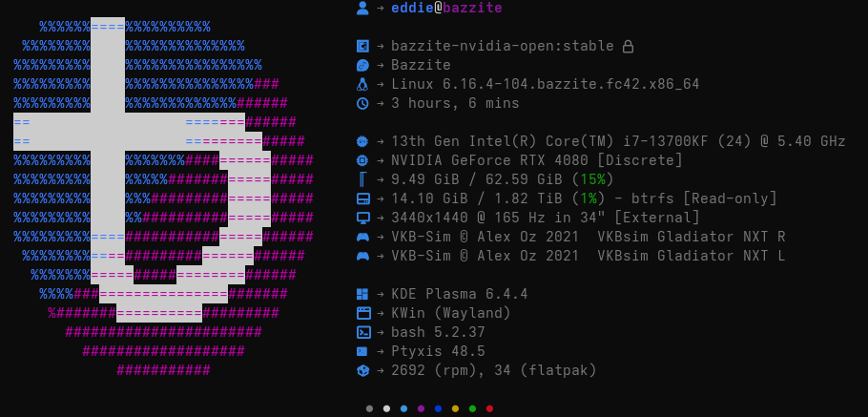Click the user icon beside eddie@bazzite
The image size is (868, 417).
(362, 8)
